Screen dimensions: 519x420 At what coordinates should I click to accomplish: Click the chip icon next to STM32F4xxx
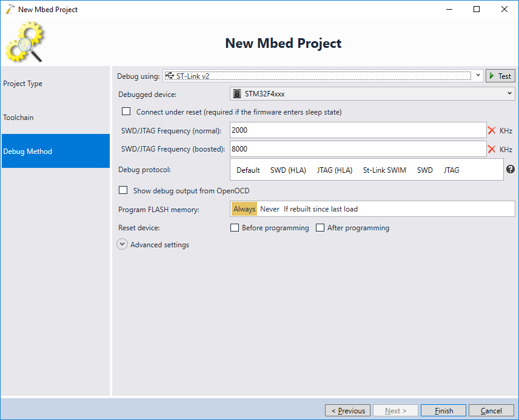[x=236, y=94]
